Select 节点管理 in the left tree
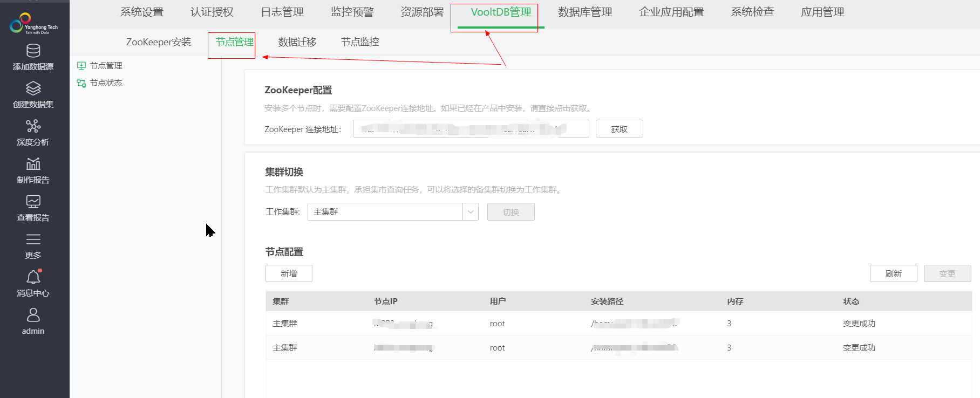 pyautogui.click(x=106, y=66)
